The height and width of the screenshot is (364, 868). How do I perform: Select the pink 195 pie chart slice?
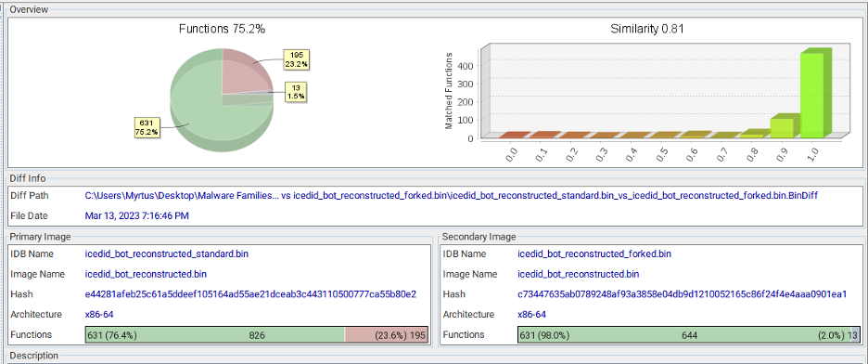coord(247,70)
